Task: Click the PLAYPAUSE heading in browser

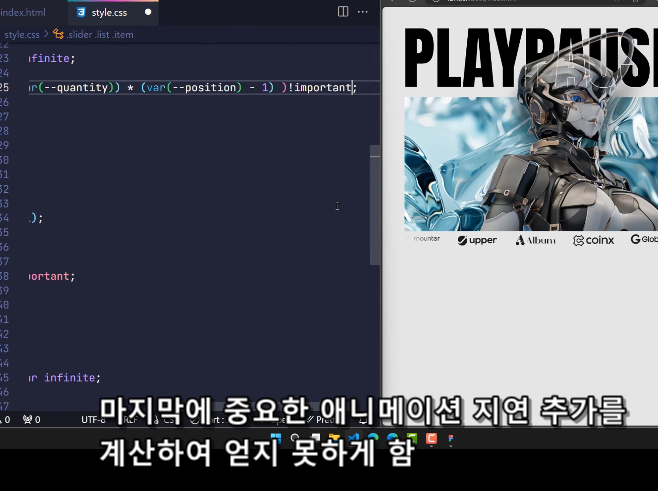Action: pyautogui.click(x=531, y=57)
